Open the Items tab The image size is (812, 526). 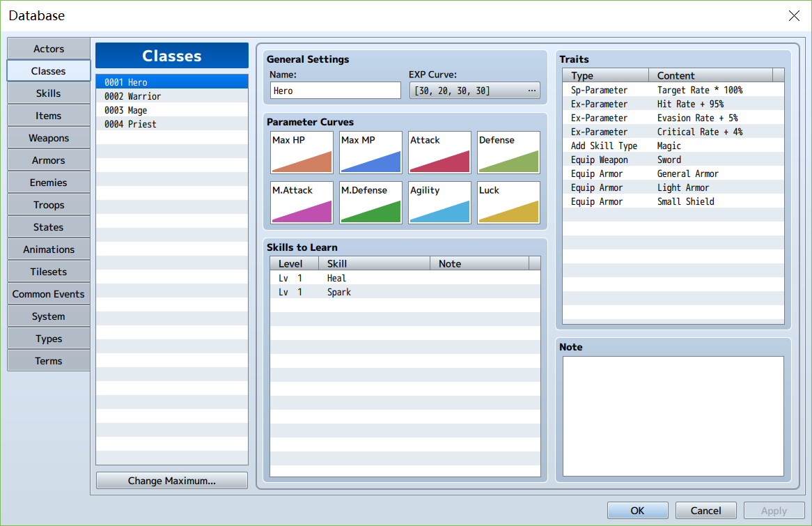tap(49, 116)
